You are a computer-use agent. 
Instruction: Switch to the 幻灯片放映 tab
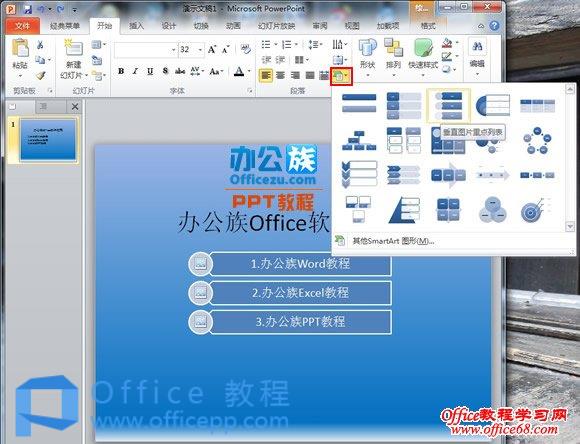click(276, 26)
